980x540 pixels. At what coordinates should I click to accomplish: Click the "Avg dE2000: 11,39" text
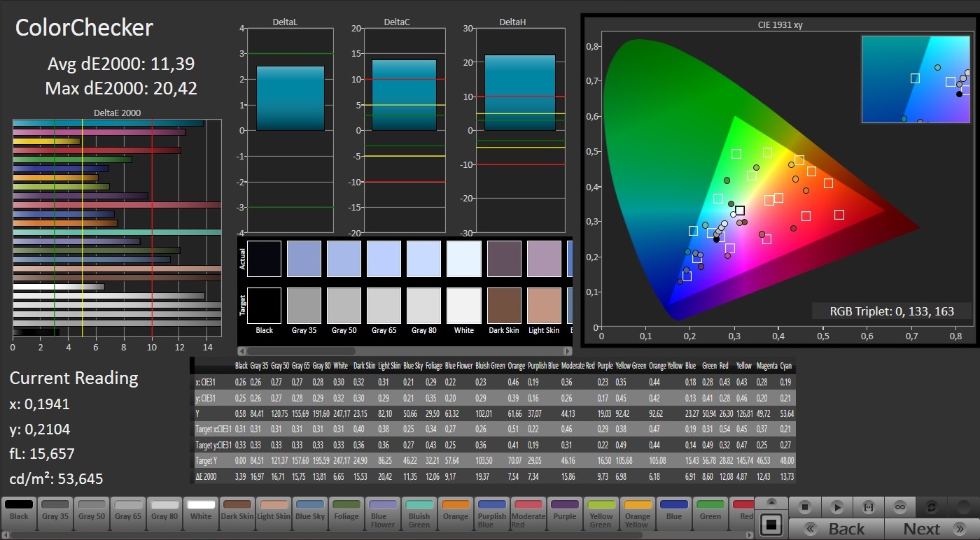121,64
